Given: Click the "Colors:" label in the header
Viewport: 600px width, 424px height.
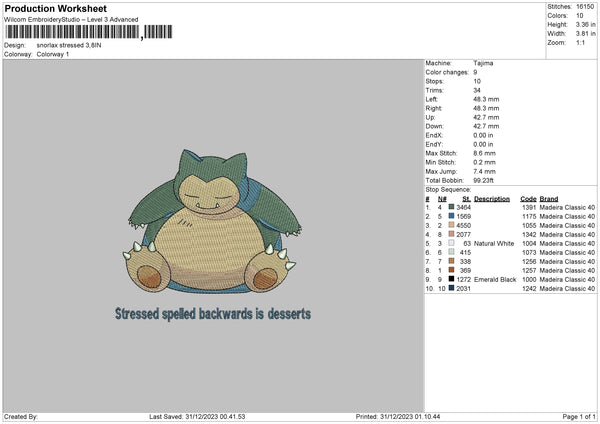Looking at the screenshot, I should point(557,16).
